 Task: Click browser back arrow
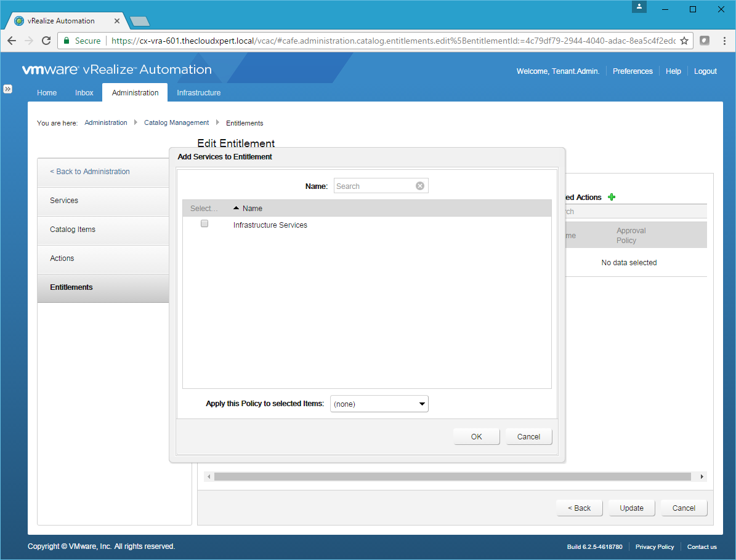12,41
